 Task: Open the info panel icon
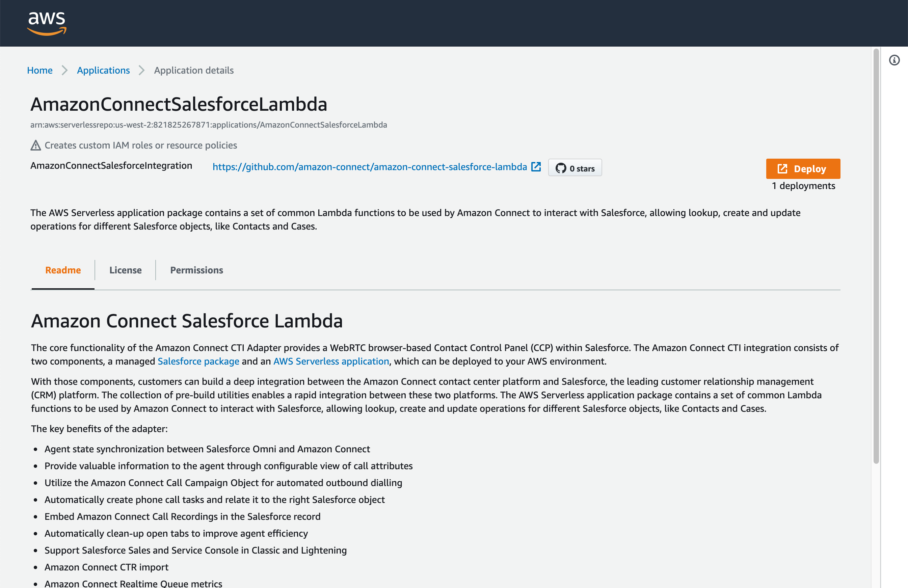coord(894,60)
